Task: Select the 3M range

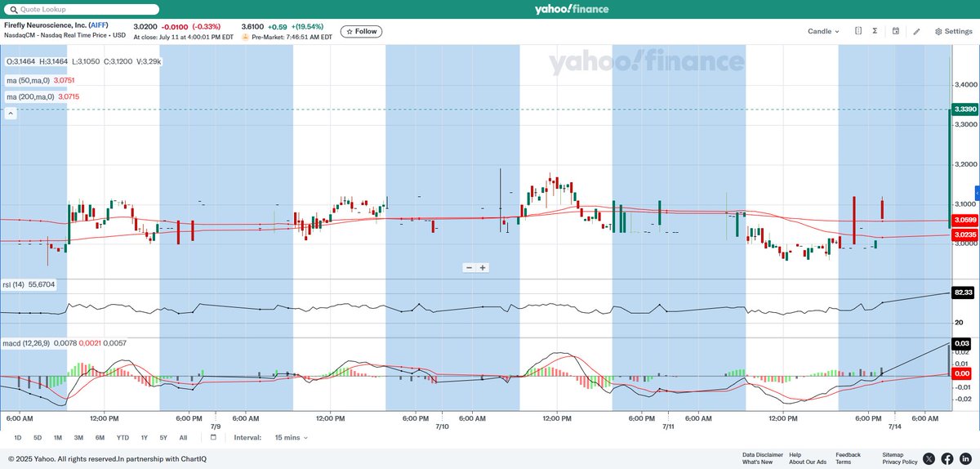Action: pyautogui.click(x=78, y=437)
